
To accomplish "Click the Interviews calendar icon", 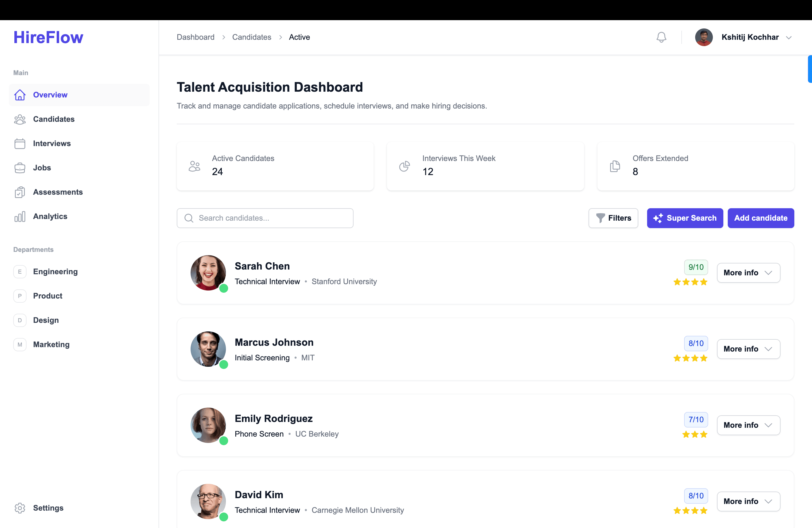I will pyautogui.click(x=20, y=144).
